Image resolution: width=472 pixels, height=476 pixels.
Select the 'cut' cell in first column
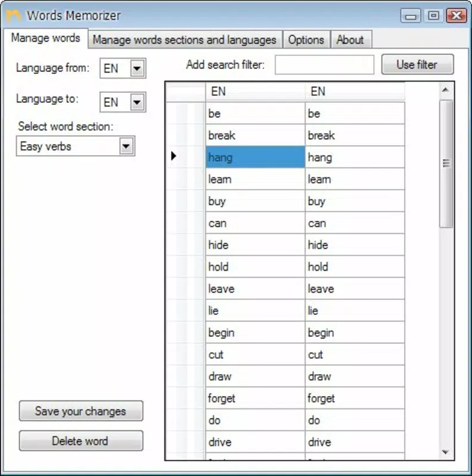(x=255, y=354)
